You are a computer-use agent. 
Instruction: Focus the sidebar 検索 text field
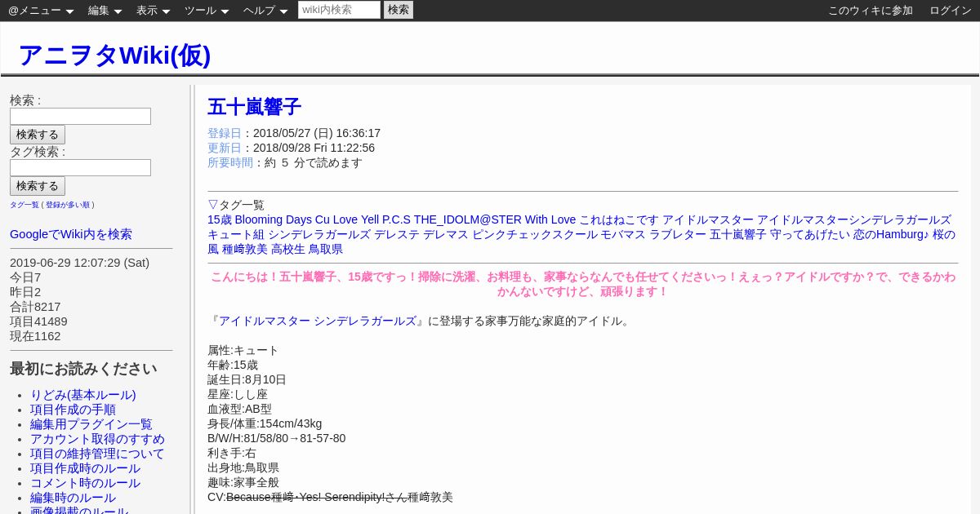[x=80, y=116]
